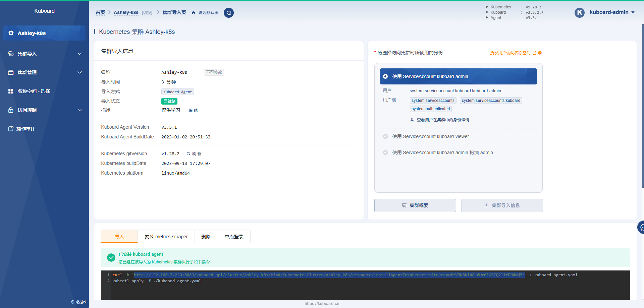
Task: Click the 已就绪 status badge
Action: tap(169, 101)
